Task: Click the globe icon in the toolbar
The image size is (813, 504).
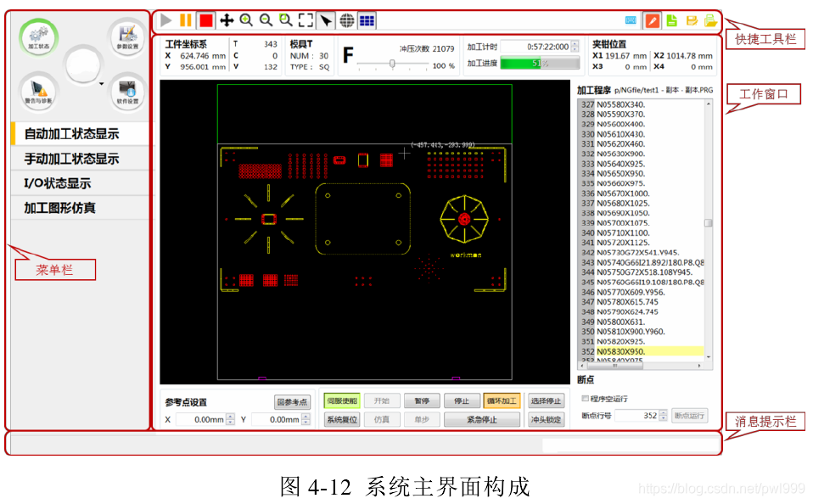Action: tap(347, 20)
